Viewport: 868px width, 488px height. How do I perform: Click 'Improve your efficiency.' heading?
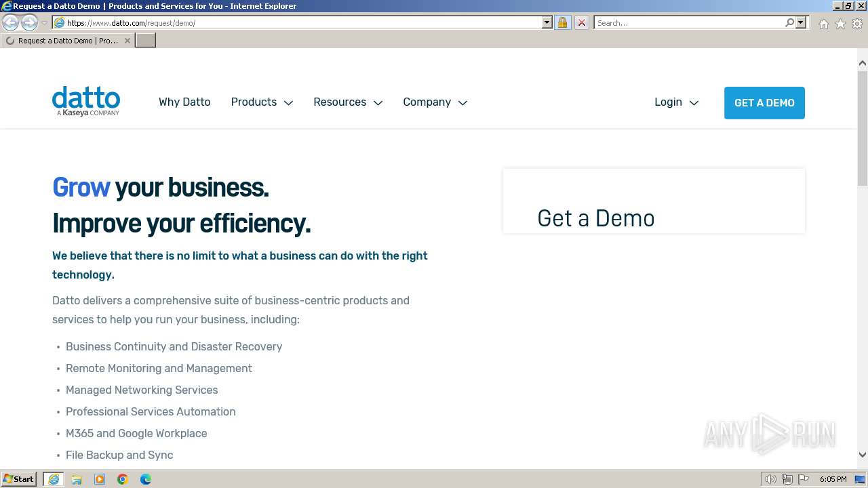coord(182,223)
